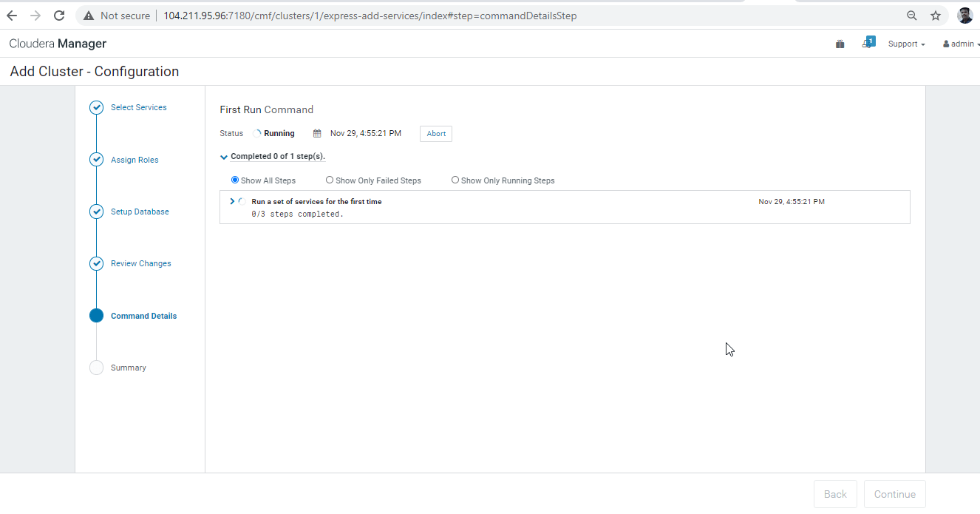Open the admin user dropdown
Image resolution: width=980 pixels, height=514 pixels.
coord(961,44)
